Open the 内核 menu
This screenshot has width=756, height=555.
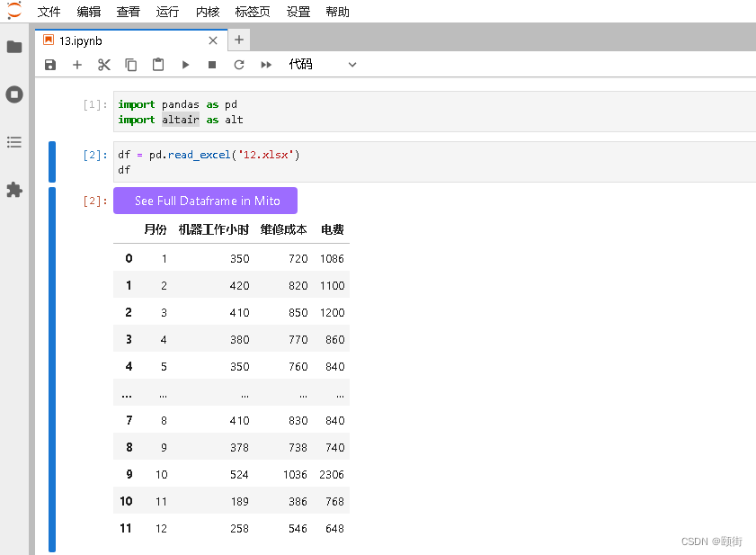(x=207, y=12)
